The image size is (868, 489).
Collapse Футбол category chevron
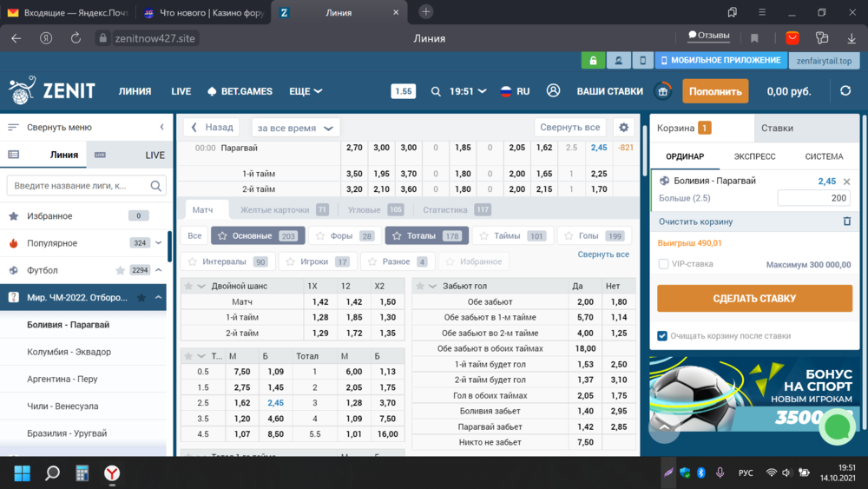point(159,270)
